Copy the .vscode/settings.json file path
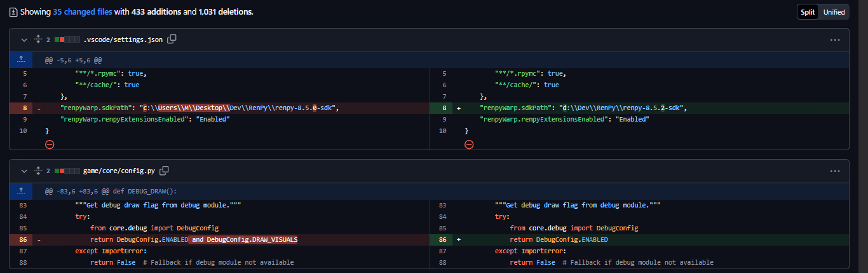Viewport: 868px width, 273px height. 172,39
